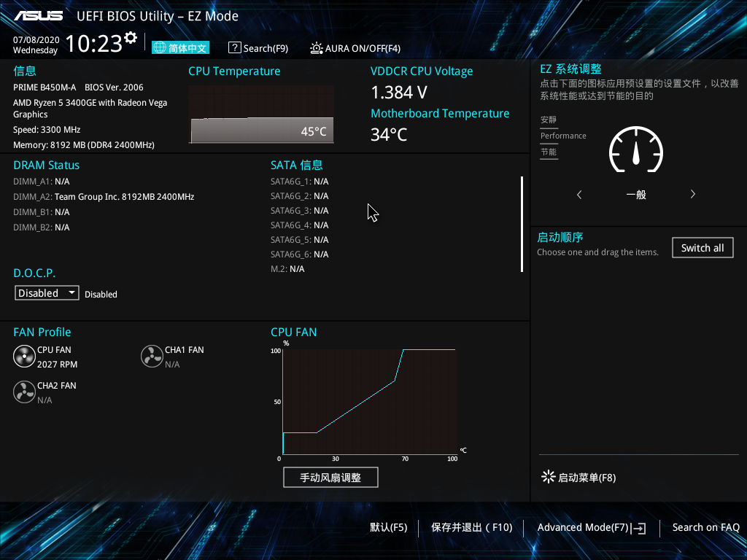This screenshot has width=747, height=560.
Task: Open manual fan tuning via 手动风扇调整
Action: click(330, 477)
